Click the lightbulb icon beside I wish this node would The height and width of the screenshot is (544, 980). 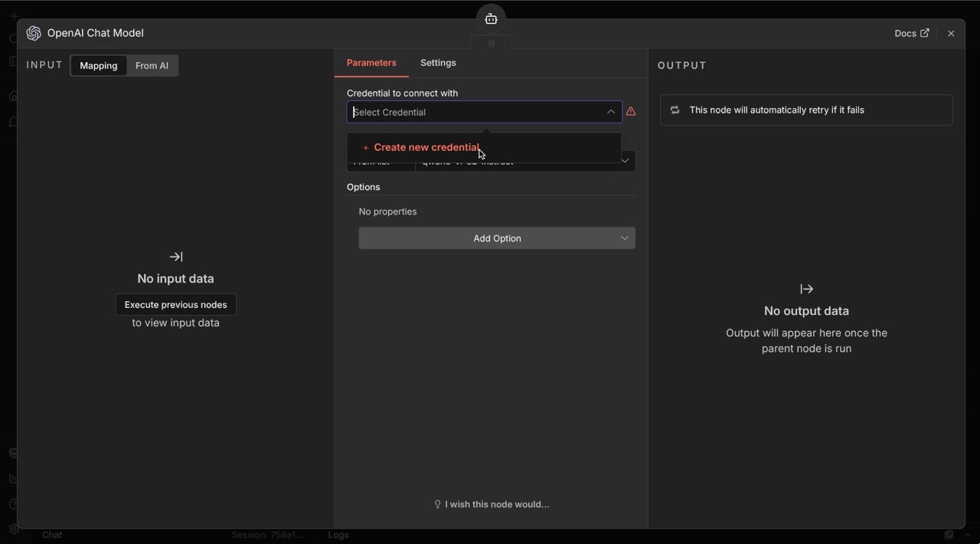pyautogui.click(x=438, y=504)
